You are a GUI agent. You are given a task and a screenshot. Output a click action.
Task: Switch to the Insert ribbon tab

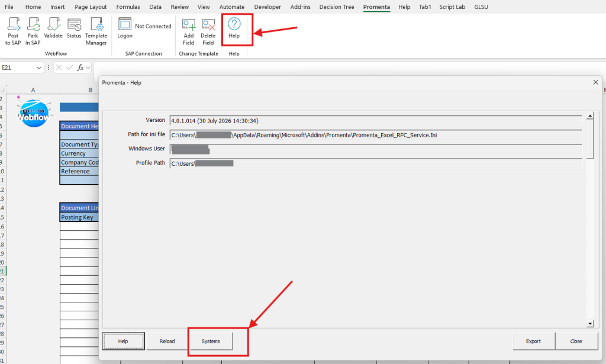tap(57, 7)
